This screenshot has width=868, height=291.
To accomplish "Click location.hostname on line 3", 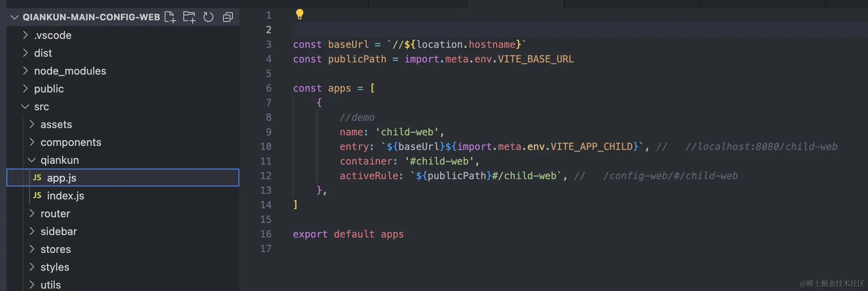I will [x=466, y=44].
